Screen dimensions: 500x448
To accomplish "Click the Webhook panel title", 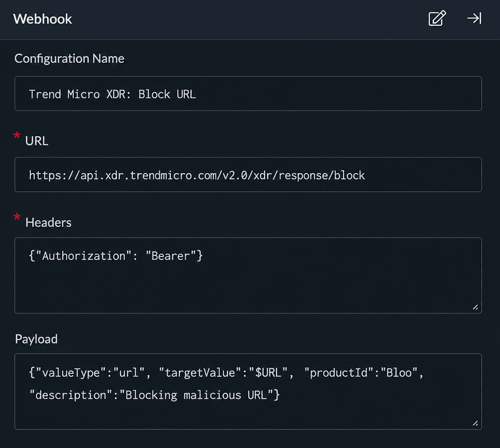I will pyautogui.click(x=43, y=19).
